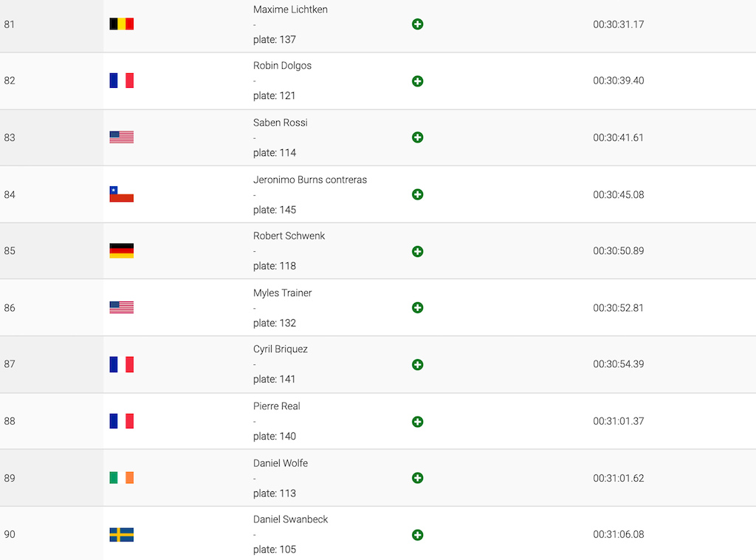Click position number 86 cell
Image resolution: width=756 pixels, height=560 pixels.
tap(52, 308)
